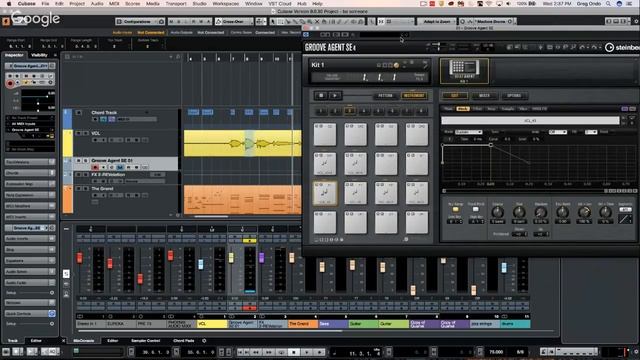This screenshot has height=360, width=640.
Task: Mute the Groove Agent SE 01 track
Action: 78,160
